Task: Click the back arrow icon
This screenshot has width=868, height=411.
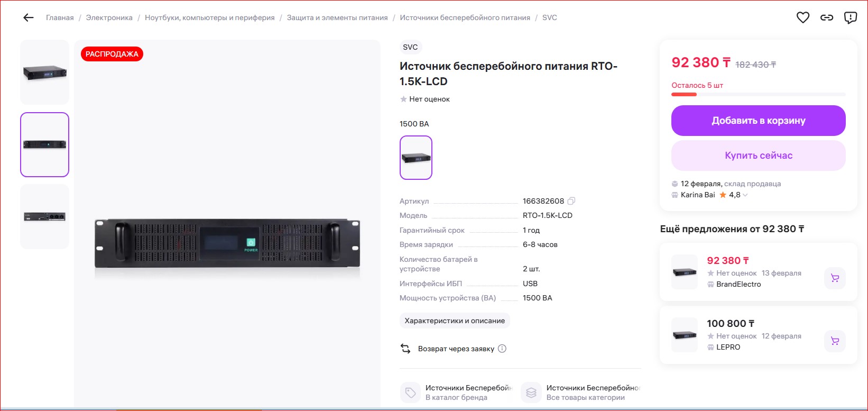Action: tap(29, 17)
